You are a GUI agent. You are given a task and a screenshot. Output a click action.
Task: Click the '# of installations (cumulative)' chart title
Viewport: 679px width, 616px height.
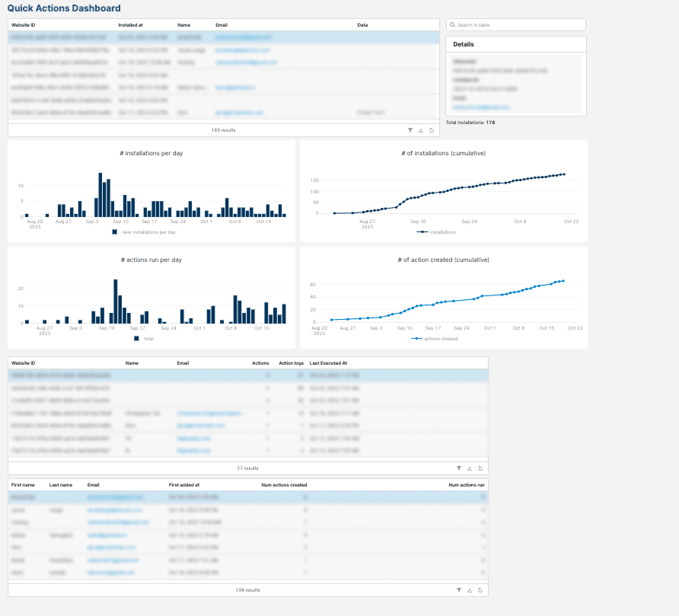[443, 153]
